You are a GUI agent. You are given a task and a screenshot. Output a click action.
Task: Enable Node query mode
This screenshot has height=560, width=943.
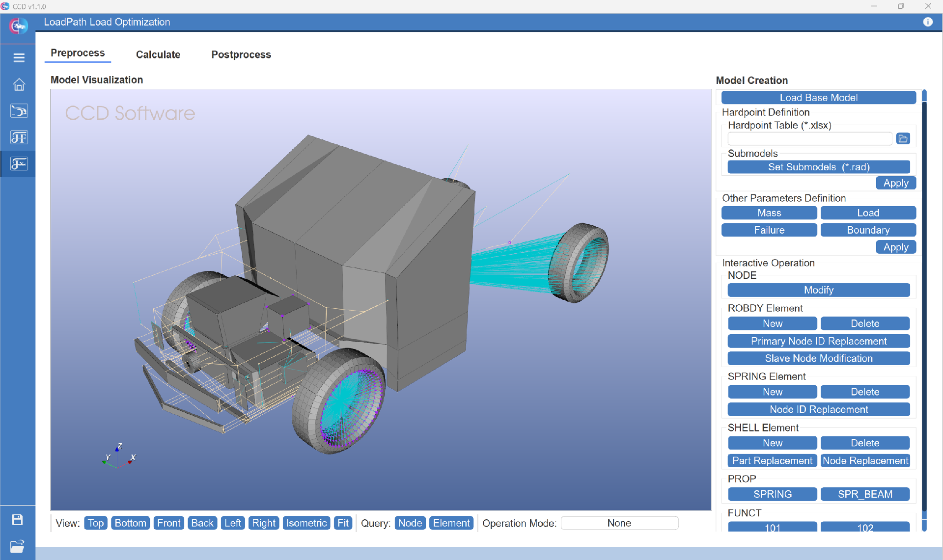[x=410, y=523]
